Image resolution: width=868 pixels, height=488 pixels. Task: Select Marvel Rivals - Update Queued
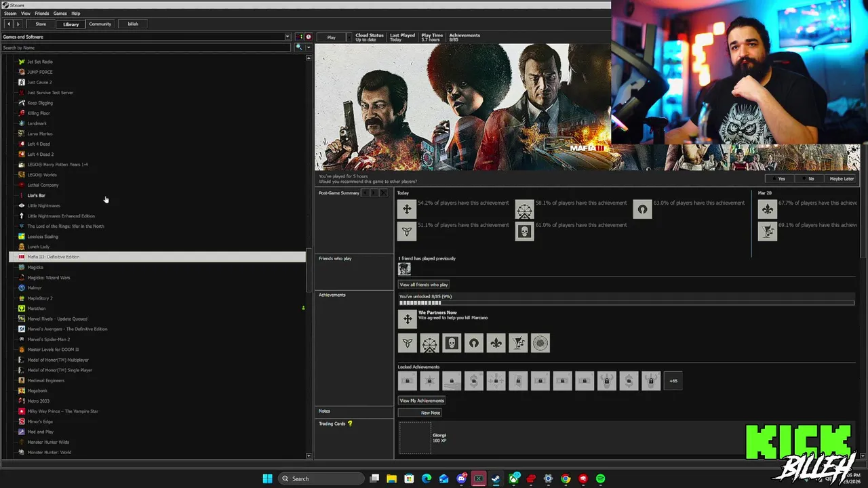point(57,319)
